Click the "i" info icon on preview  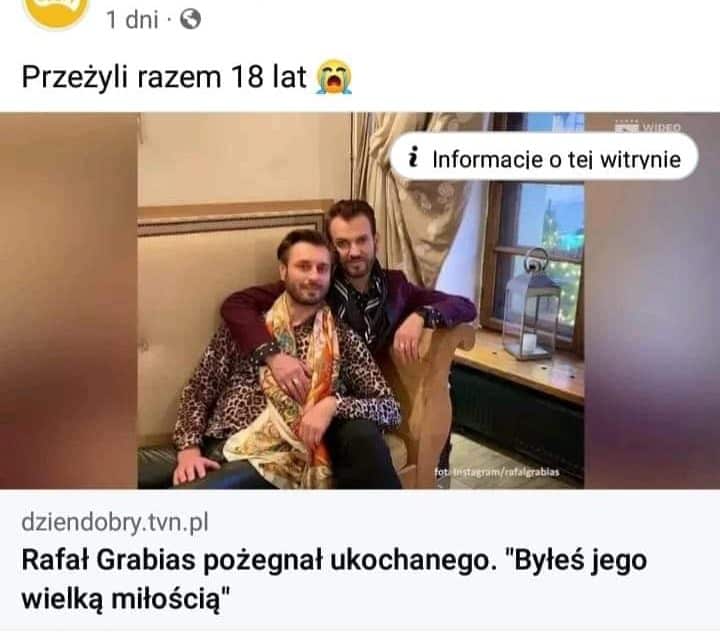point(414,157)
